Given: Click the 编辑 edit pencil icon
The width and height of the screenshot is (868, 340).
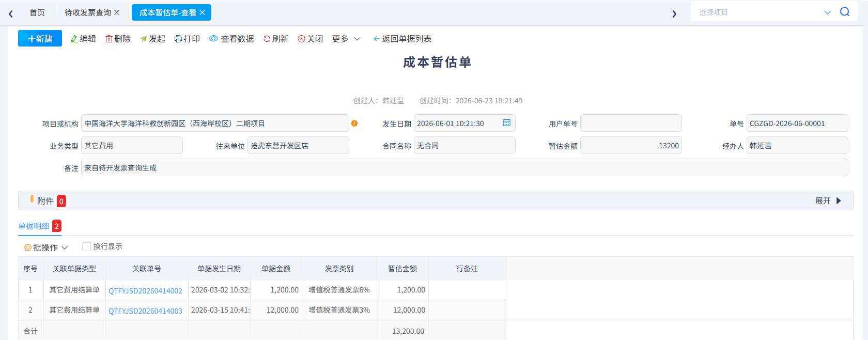Looking at the screenshot, I should pos(74,39).
